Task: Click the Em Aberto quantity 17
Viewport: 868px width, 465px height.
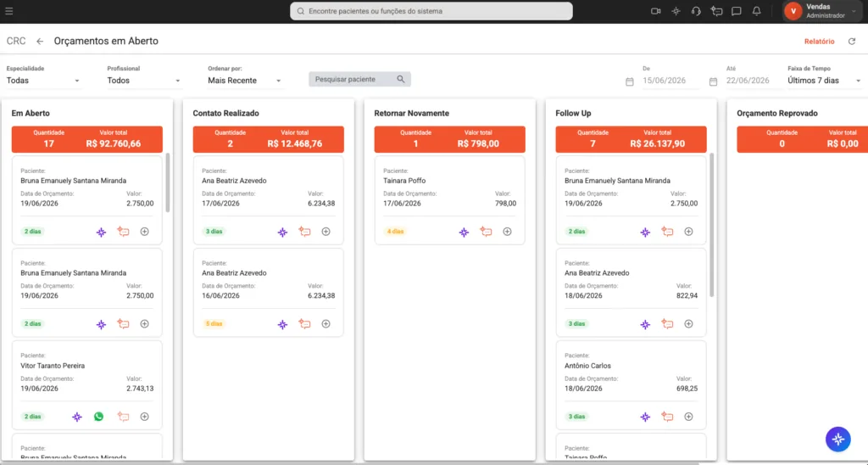Action: pos(48,144)
